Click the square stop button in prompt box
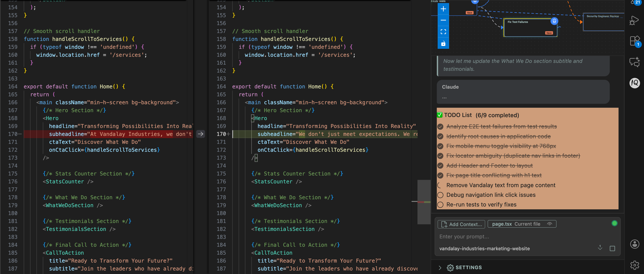Image resolution: width=644 pixels, height=274 pixels. coord(612,248)
